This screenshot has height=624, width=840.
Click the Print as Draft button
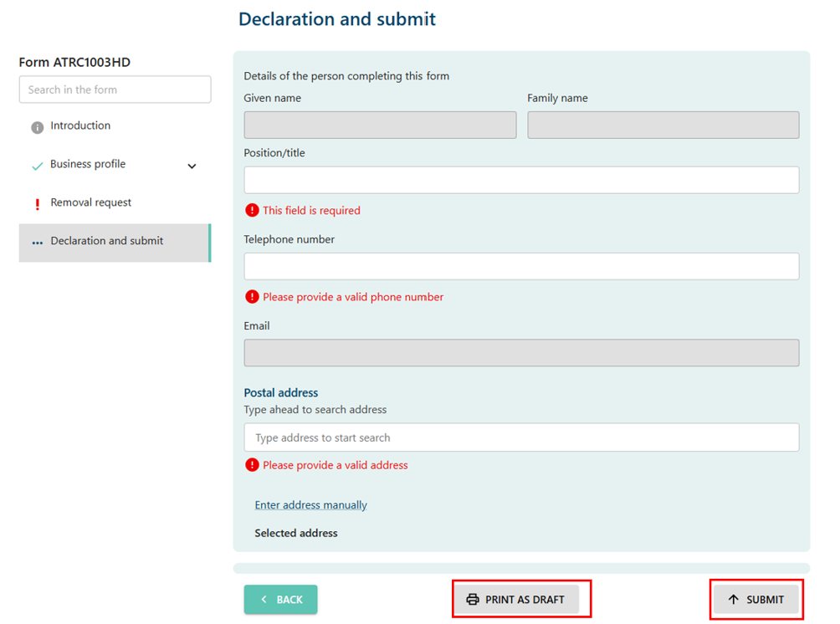pos(521,599)
